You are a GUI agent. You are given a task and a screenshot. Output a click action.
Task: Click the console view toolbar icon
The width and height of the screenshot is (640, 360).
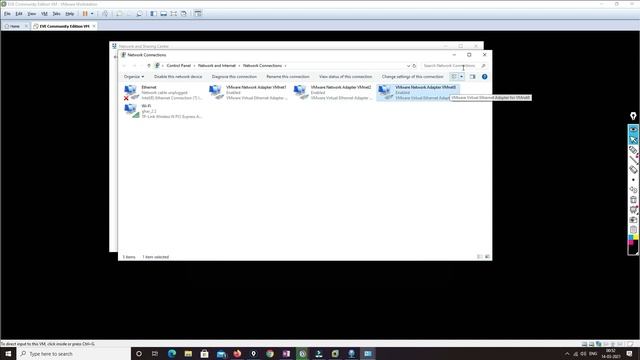point(198,14)
